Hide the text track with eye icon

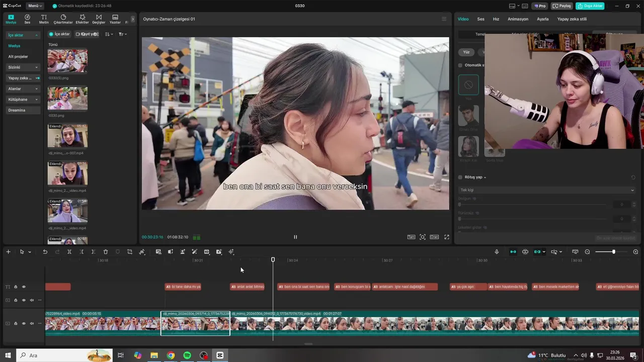pos(24,287)
